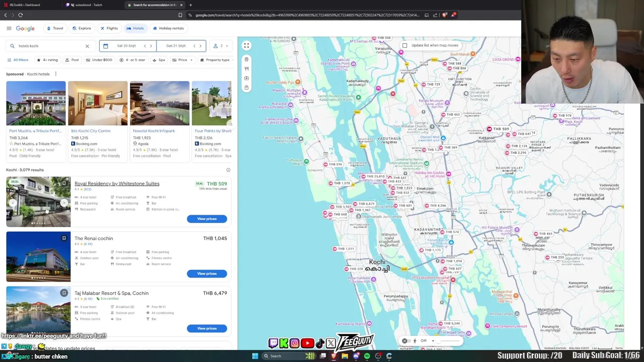Focus the browser address bar
Image resolution: width=644 pixels, height=362 pixels.
tap(307, 15)
